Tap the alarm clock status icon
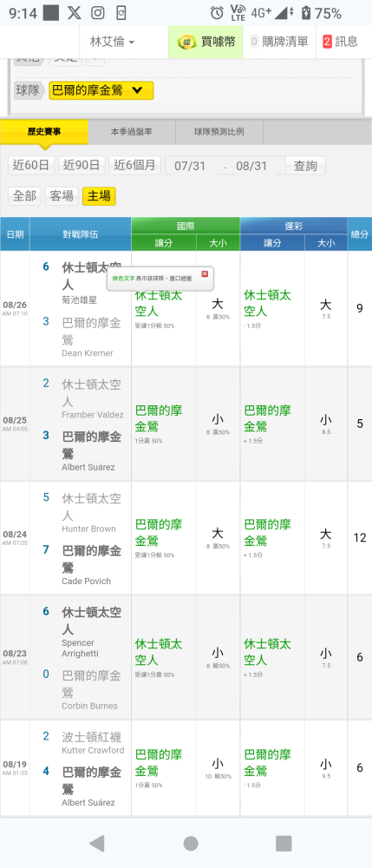372x868 pixels. coord(218,13)
